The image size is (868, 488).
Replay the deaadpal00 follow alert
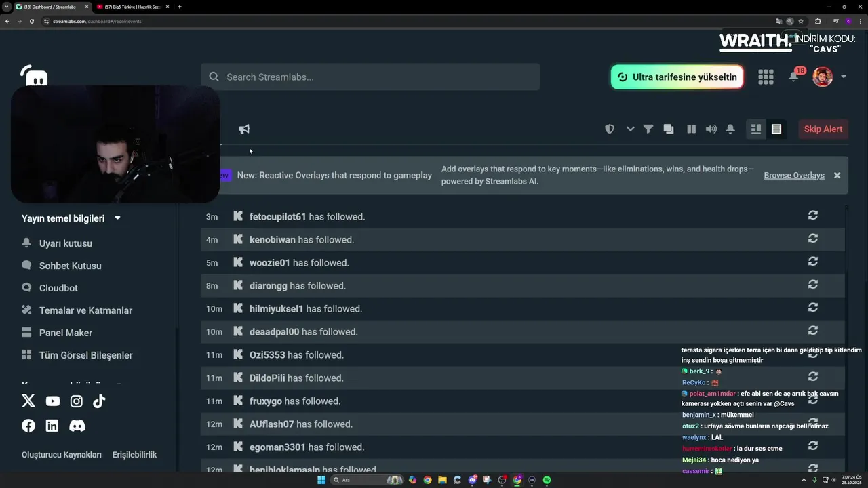(813, 331)
